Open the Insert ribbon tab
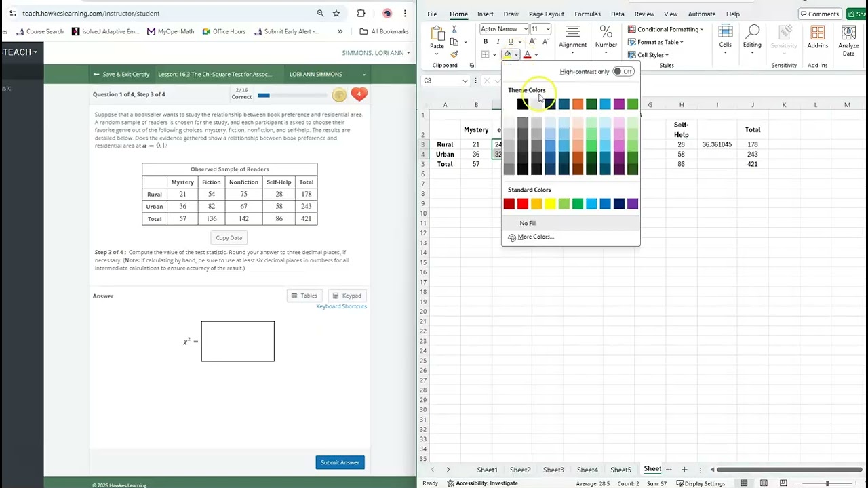This screenshot has height=488, width=868. pyautogui.click(x=486, y=14)
